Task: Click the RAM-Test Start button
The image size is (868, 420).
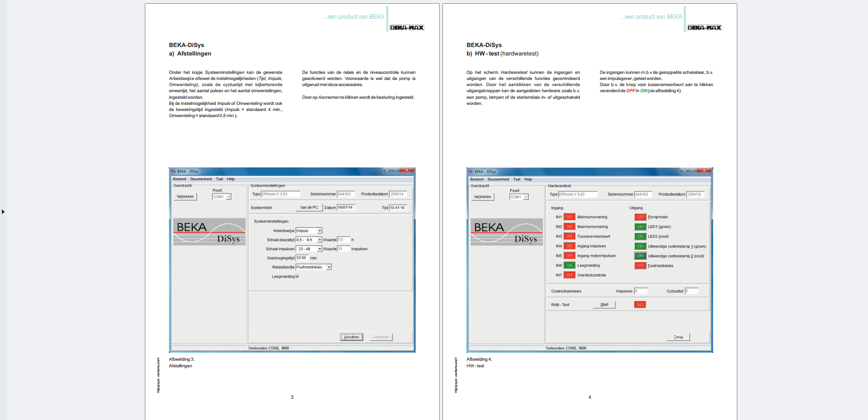Action: [604, 305]
